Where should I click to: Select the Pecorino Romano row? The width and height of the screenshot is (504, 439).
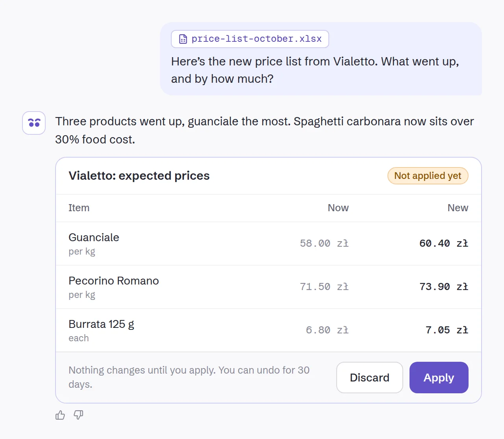tap(269, 287)
